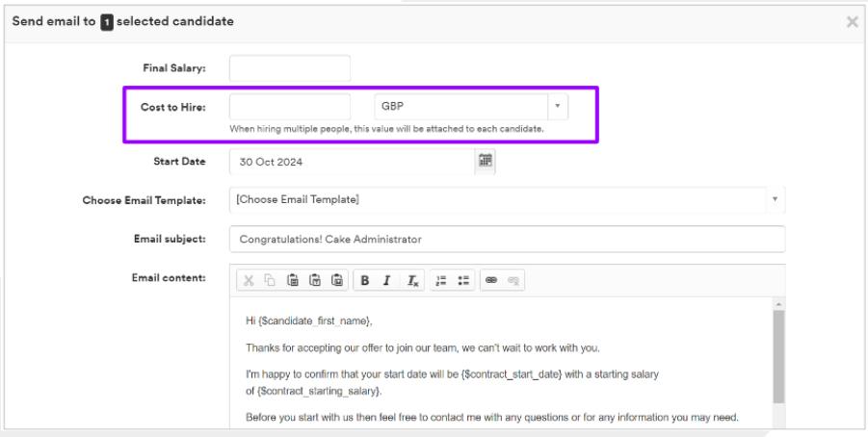The width and height of the screenshot is (868, 437).
Task: Click the Paste icon in editor toolbar
Action: pyautogui.click(x=292, y=280)
